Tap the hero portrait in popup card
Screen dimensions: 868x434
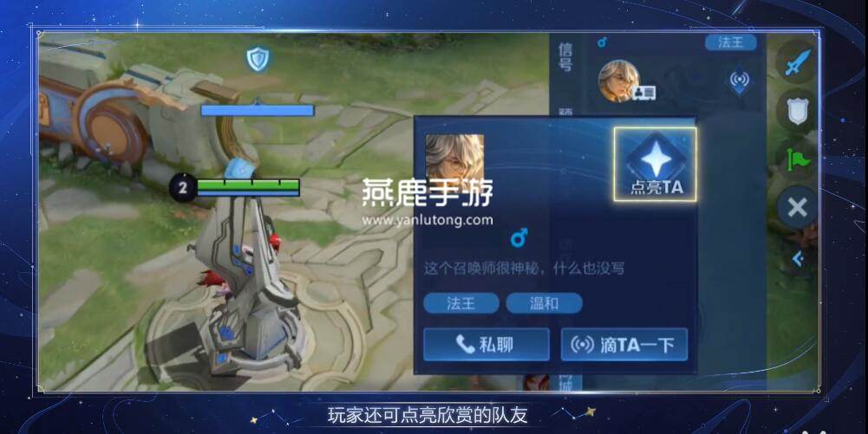pyautogui.click(x=454, y=159)
